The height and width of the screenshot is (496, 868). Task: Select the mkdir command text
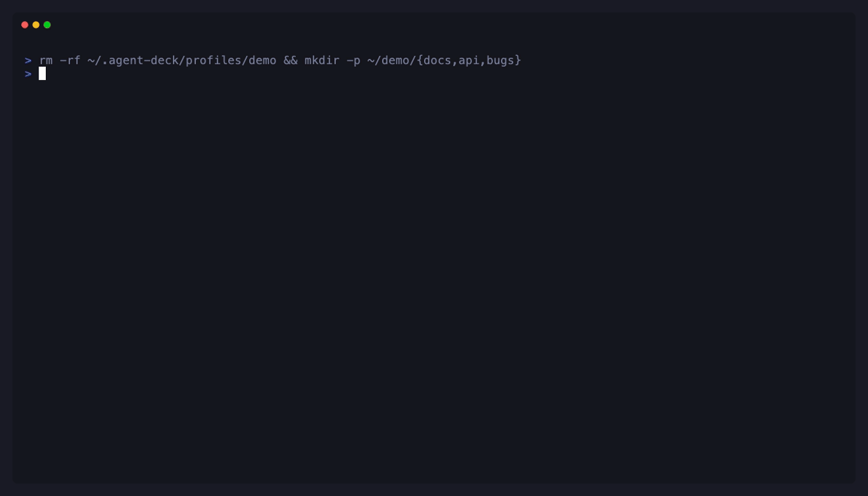point(321,60)
